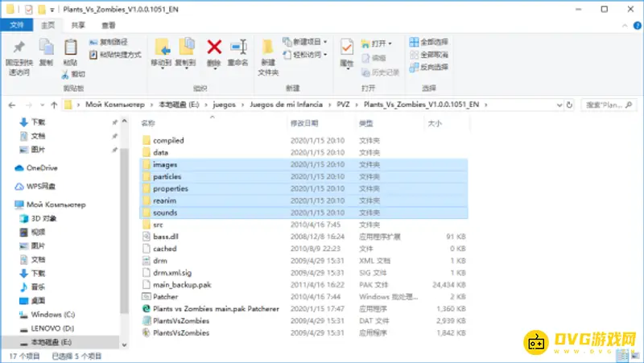This screenshot has height=363, width=644.
Task: Click the Edit ribbon item
Action: pos(374,58)
